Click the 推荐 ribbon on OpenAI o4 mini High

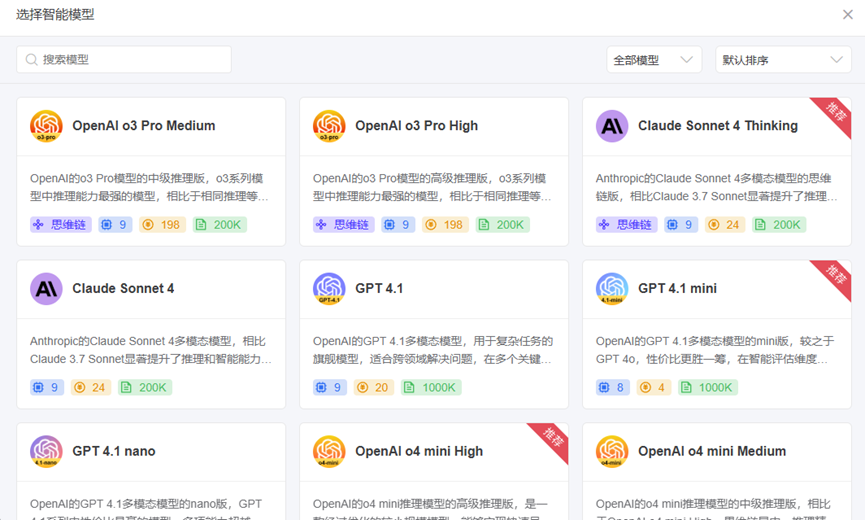pos(553,438)
